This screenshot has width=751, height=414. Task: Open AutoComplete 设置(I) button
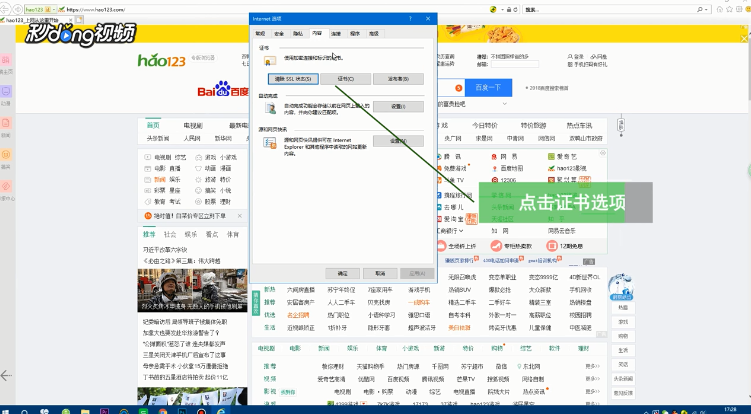[x=398, y=106]
